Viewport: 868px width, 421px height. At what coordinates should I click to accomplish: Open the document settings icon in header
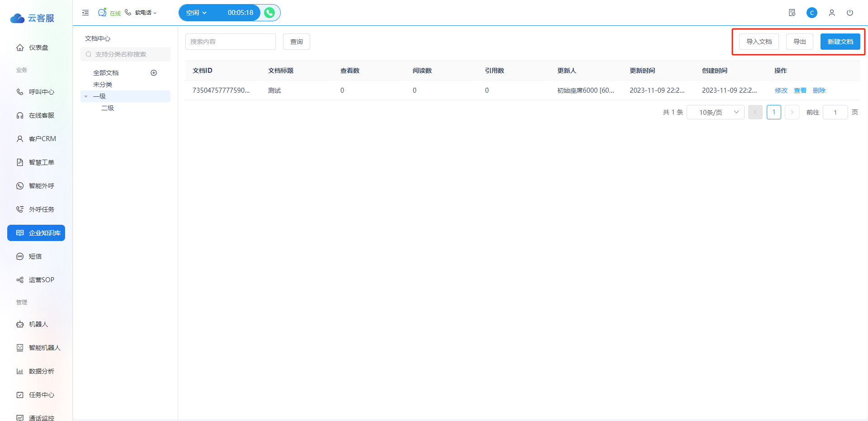[792, 13]
